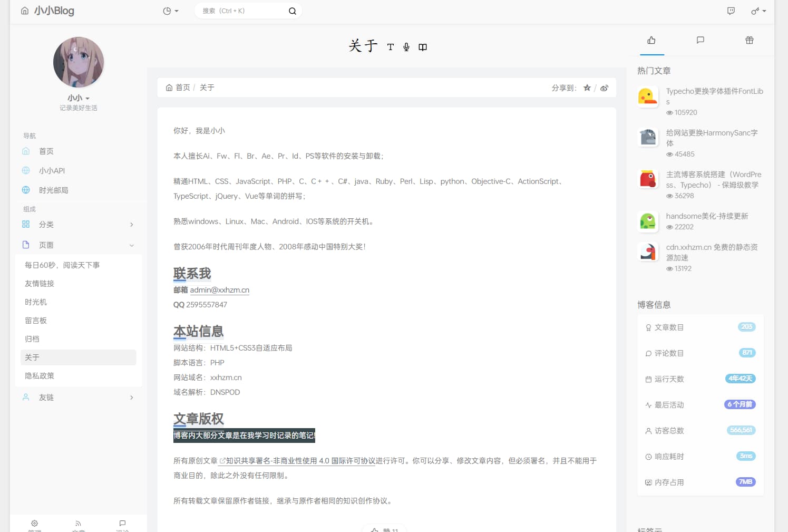Click the 文章 RSS icon at bottom
788x532 pixels.
coord(78,524)
